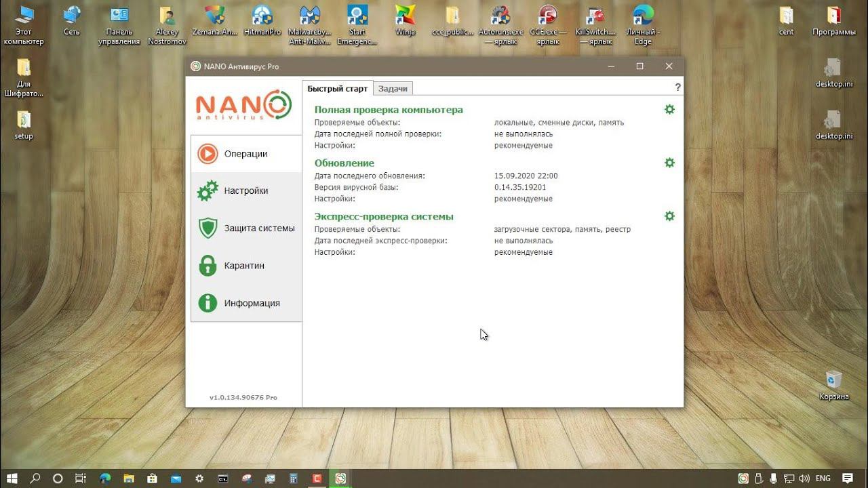Select the Zemana AntiMalware desktop shortcut
The height and width of the screenshot is (488, 868).
[215, 21]
